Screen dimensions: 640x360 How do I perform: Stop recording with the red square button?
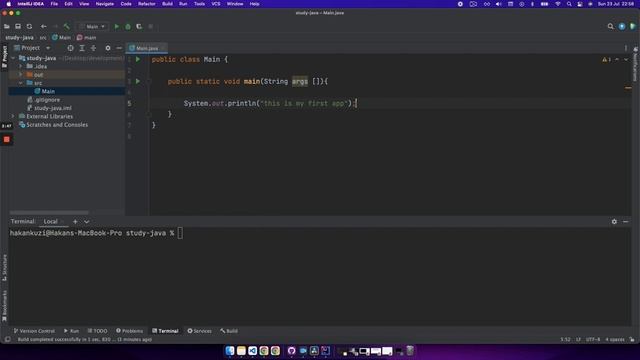[7, 140]
